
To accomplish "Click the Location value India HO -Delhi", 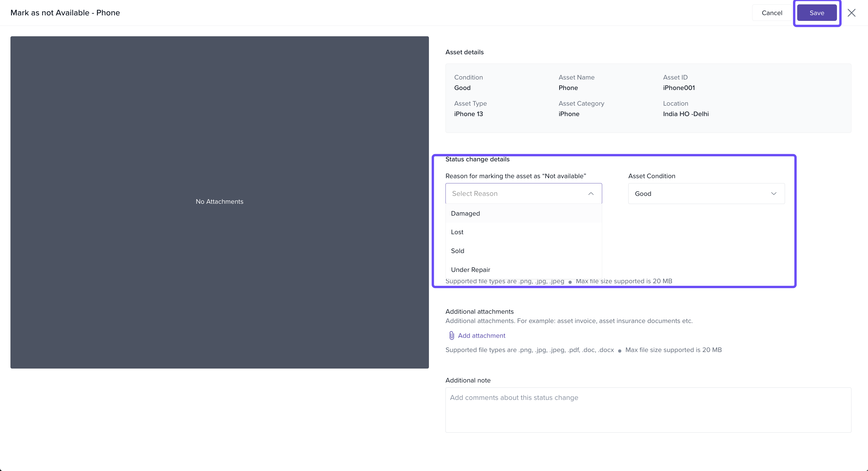I will pos(685,114).
